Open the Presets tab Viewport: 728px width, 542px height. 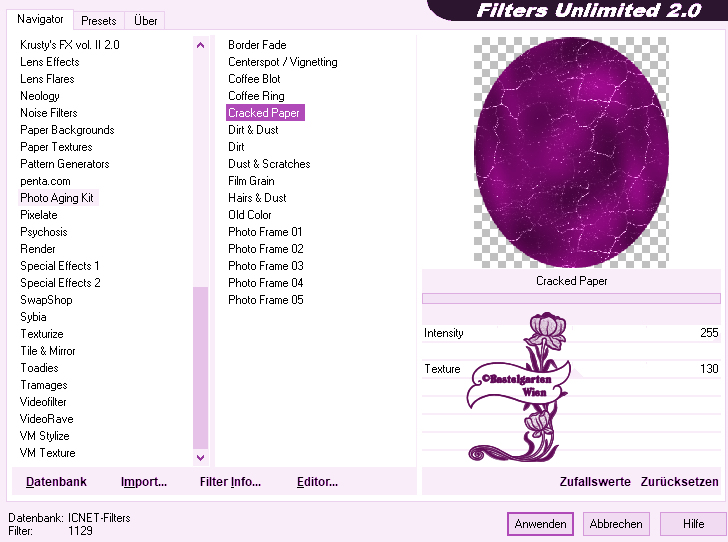coord(98,21)
